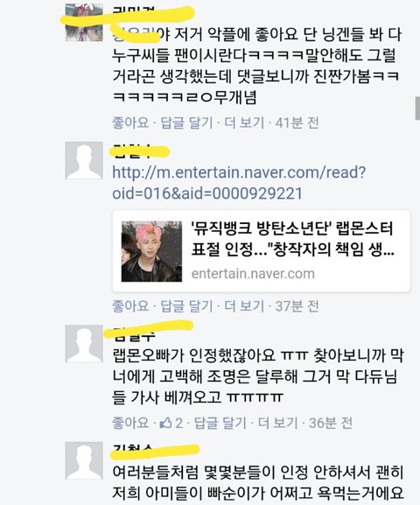Click the highlighted mentioned name in first comment
The height and width of the screenshot is (505, 420).
135,34
